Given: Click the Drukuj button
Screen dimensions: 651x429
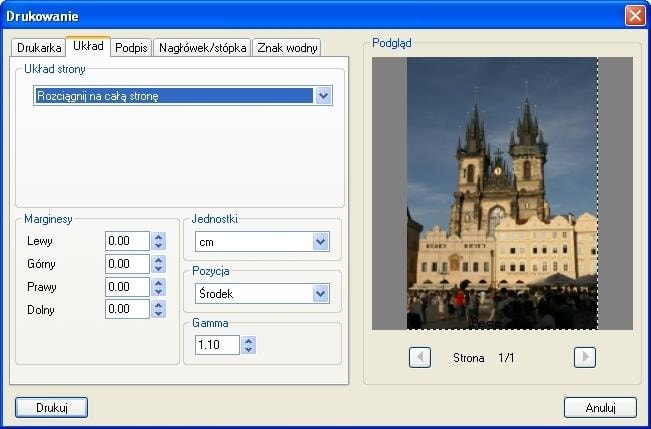Looking at the screenshot, I should [x=51, y=407].
